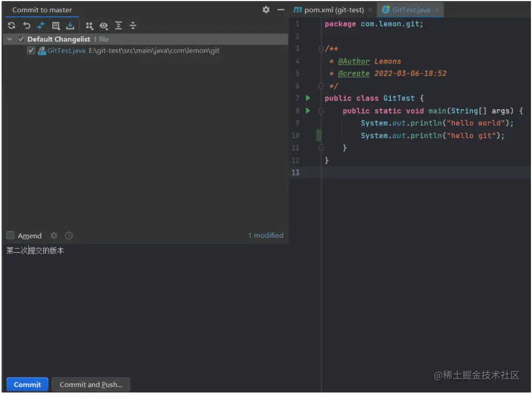
Task: Close the pom.xml tab
Action: coord(370,10)
